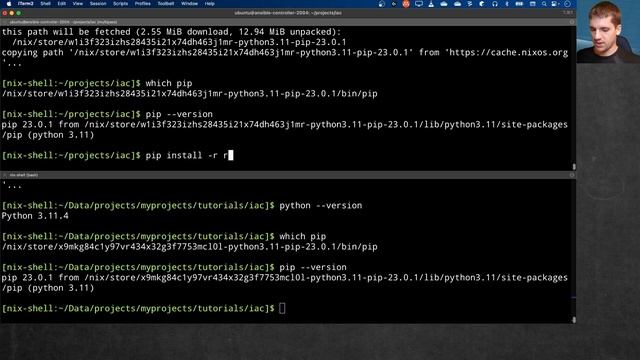Screen dimensions: 640x360
Task: Select the upper pane multipass title bar
Action: (x=287, y=22)
